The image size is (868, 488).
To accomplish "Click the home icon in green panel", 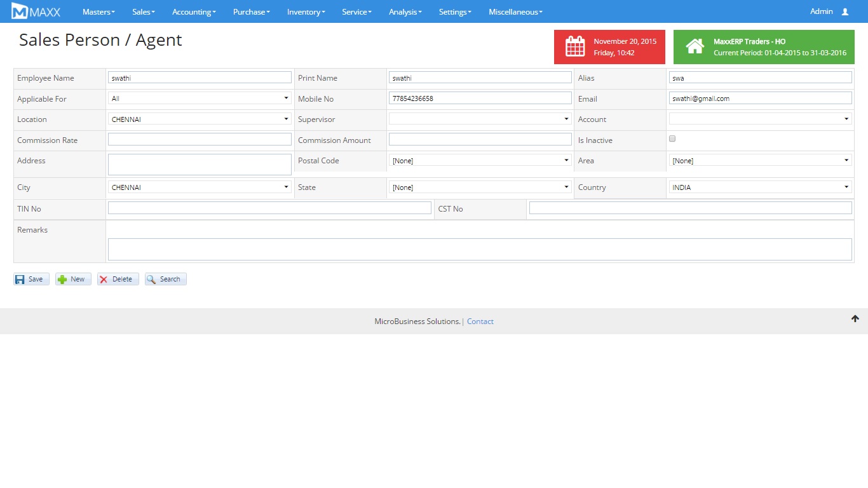I will coord(695,46).
